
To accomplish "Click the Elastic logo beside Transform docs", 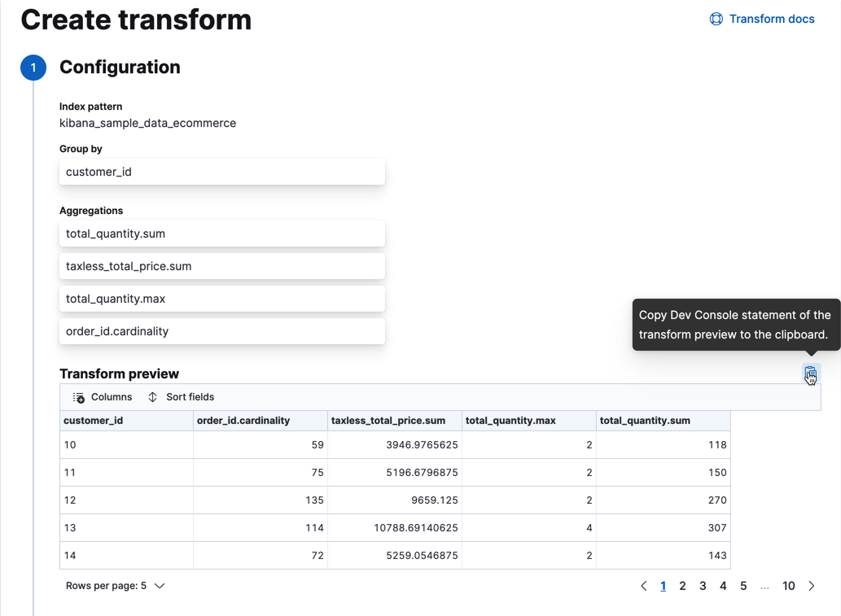I will 716,18.
